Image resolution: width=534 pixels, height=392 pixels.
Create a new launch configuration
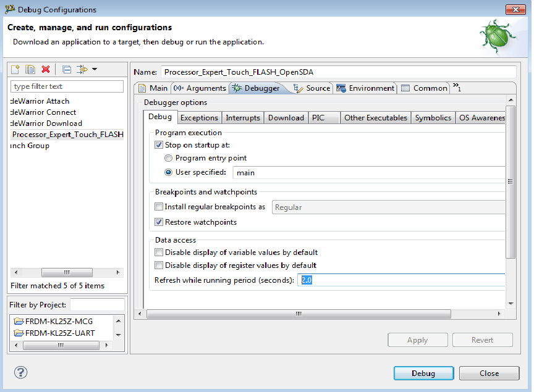pyautogui.click(x=17, y=69)
